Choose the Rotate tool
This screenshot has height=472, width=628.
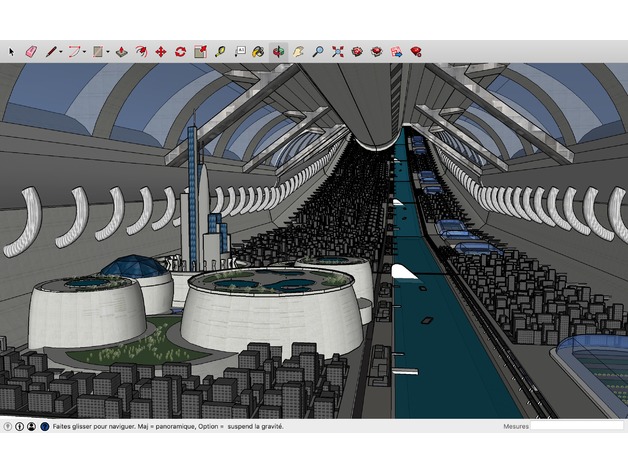[x=180, y=51]
